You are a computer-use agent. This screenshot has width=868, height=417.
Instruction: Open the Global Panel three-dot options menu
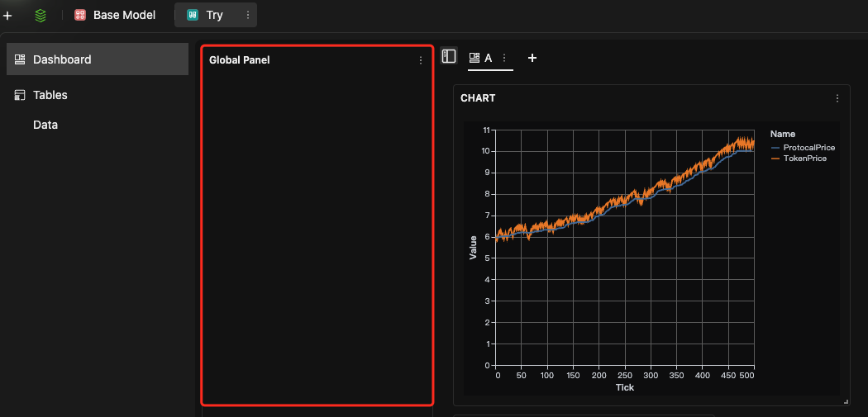(x=421, y=60)
